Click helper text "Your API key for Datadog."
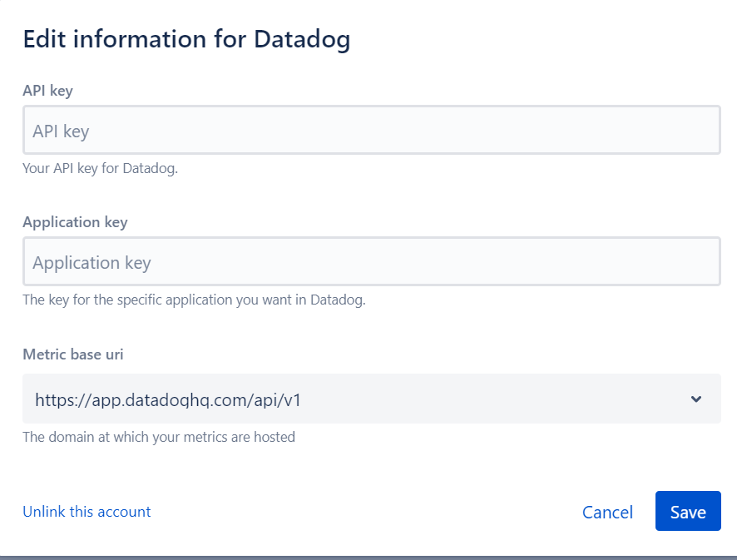The width and height of the screenshot is (737, 560). pyautogui.click(x=100, y=168)
